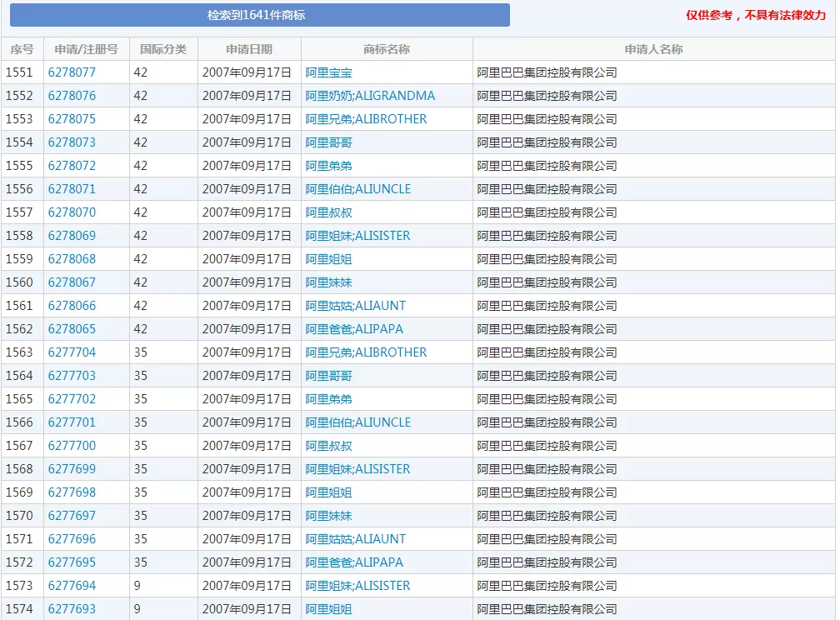Open 阿里姐姐 trademark in row 1574
The height and width of the screenshot is (620, 840).
[328, 609]
